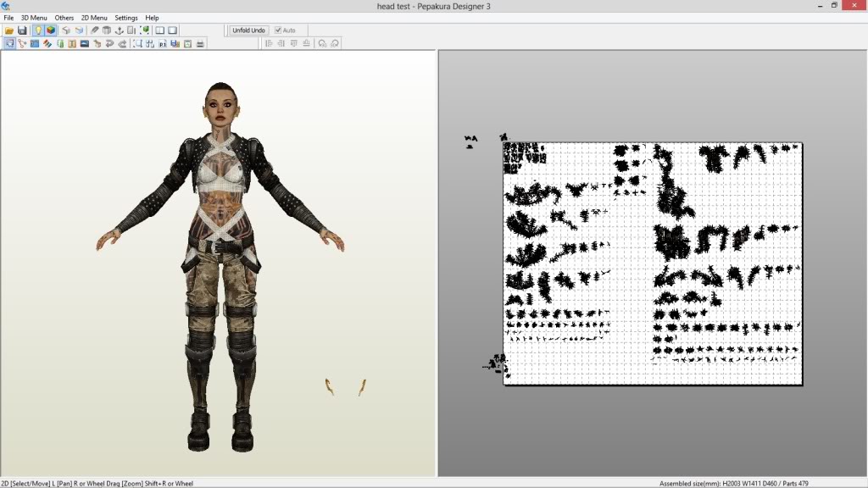Viewport: 868px width, 488px height.
Task: Click the Unfold Undo button
Action: [x=248, y=30]
